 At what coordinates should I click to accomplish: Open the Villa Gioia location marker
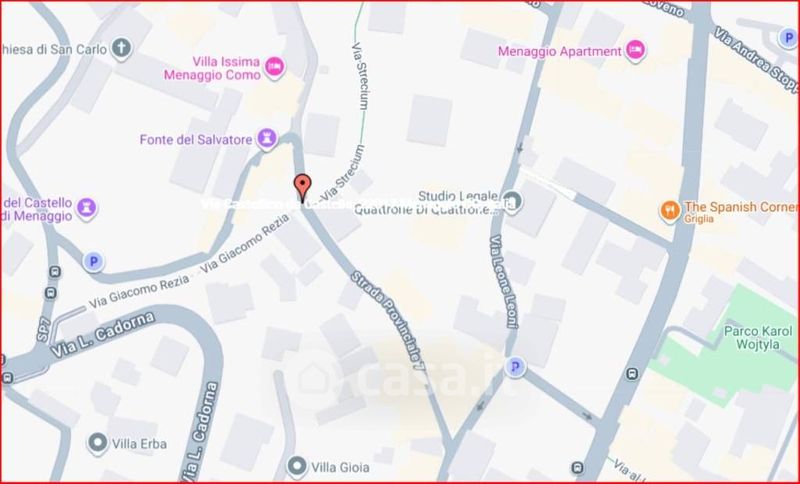click(296, 466)
